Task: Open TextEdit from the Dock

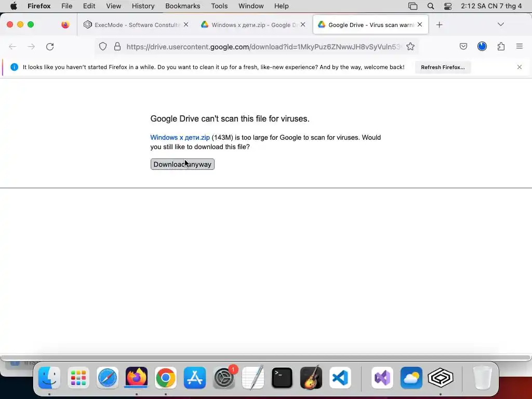Action: coord(253,378)
